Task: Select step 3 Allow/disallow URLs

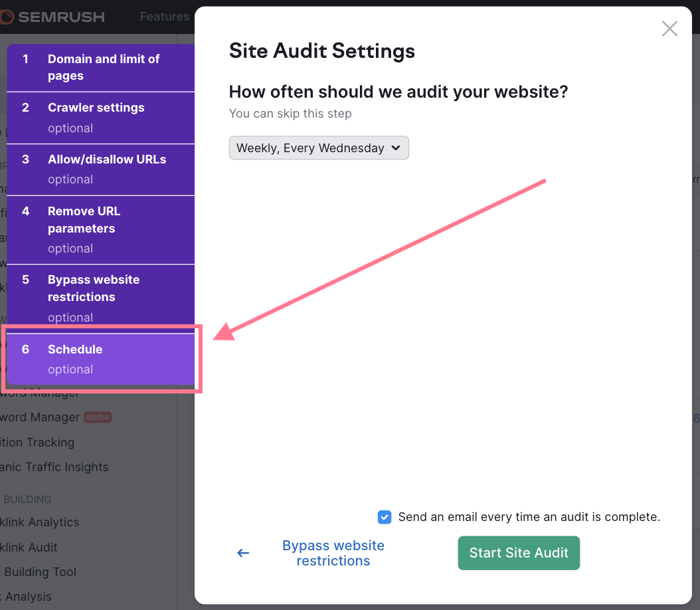Action: (x=101, y=169)
